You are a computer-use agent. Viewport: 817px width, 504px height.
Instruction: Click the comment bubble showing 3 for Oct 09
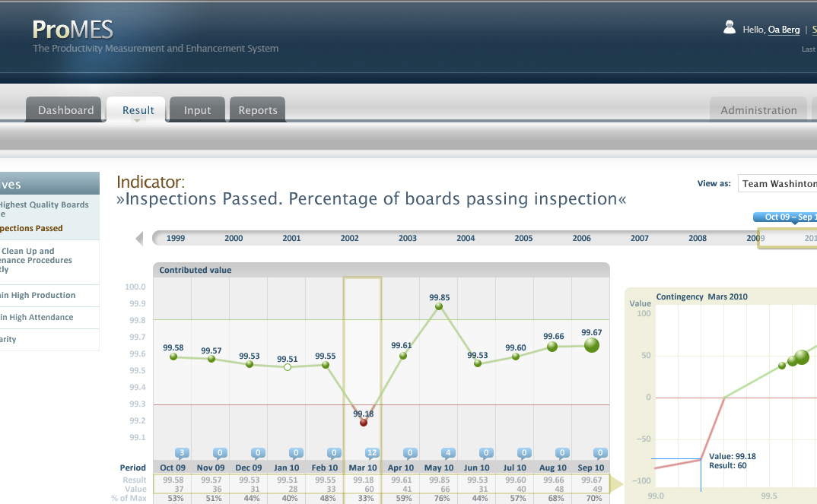coord(182,452)
